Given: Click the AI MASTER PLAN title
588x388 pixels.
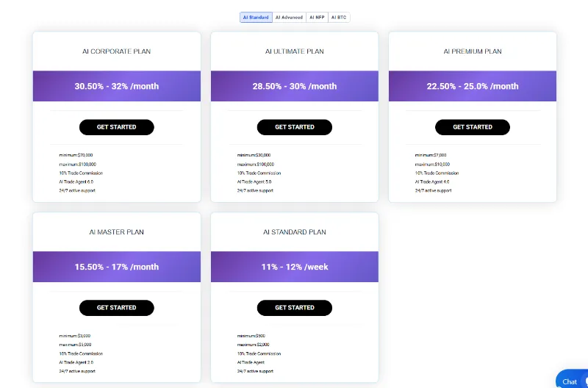Looking at the screenshot, I should [117, 232].
